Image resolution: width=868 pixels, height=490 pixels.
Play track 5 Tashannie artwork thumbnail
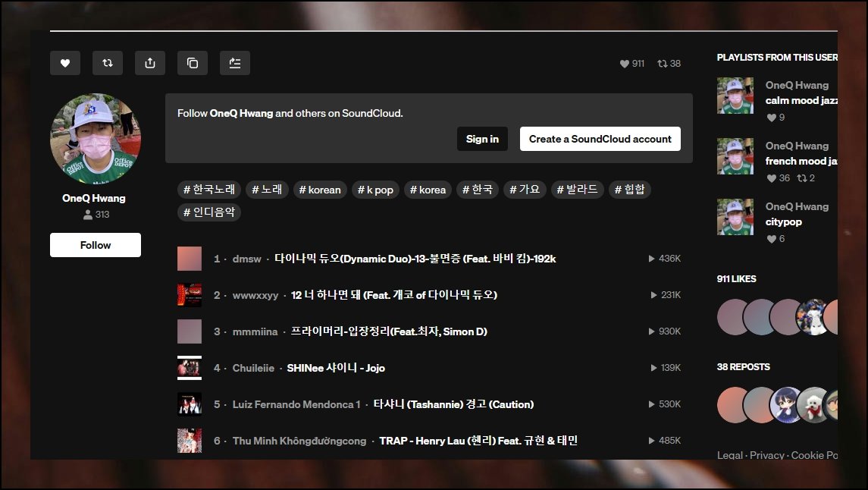[x=190, y=404]
